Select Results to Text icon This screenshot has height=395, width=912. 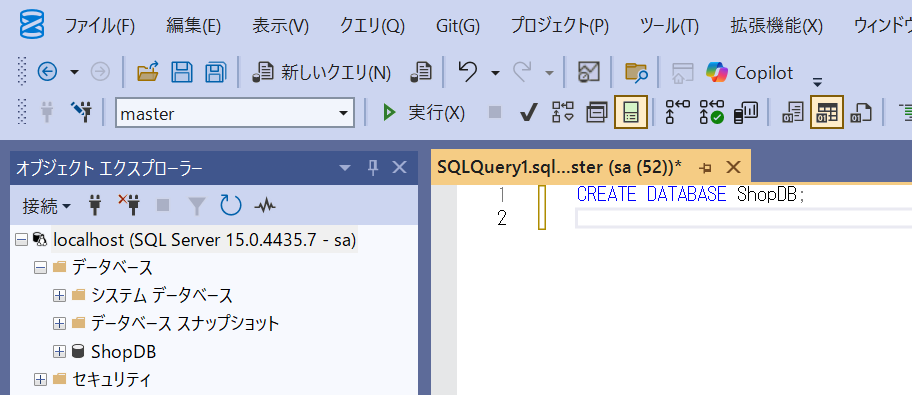(x=793, y=113)
